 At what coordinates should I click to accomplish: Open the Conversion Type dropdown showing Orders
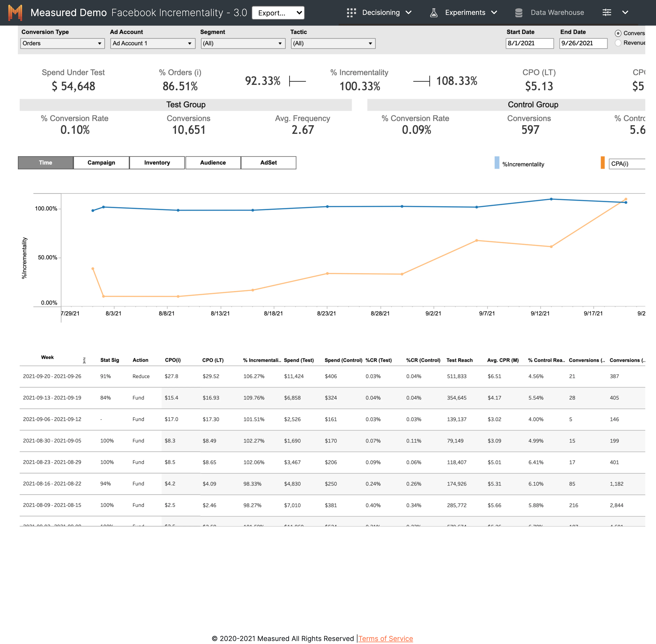pos(62,43)
